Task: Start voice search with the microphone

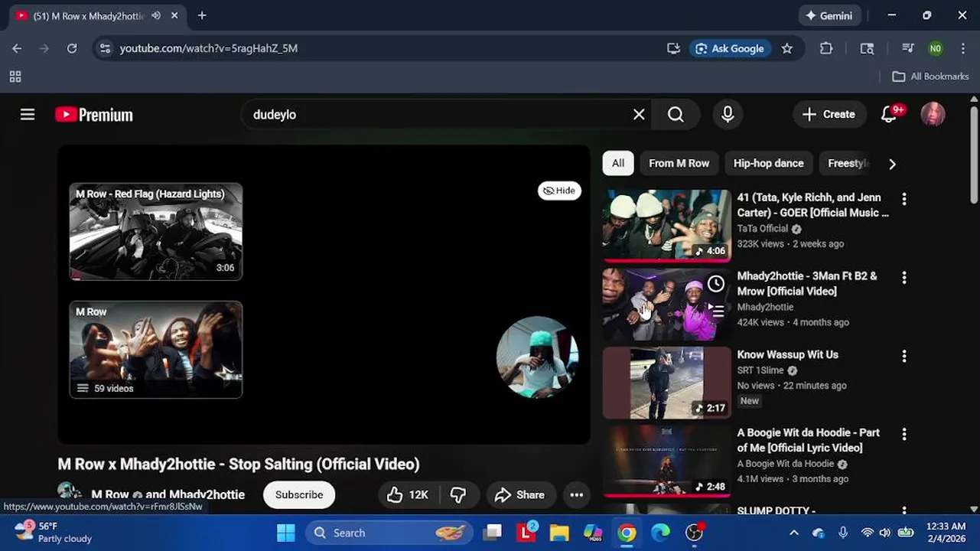Action: (x=728, y=114)
